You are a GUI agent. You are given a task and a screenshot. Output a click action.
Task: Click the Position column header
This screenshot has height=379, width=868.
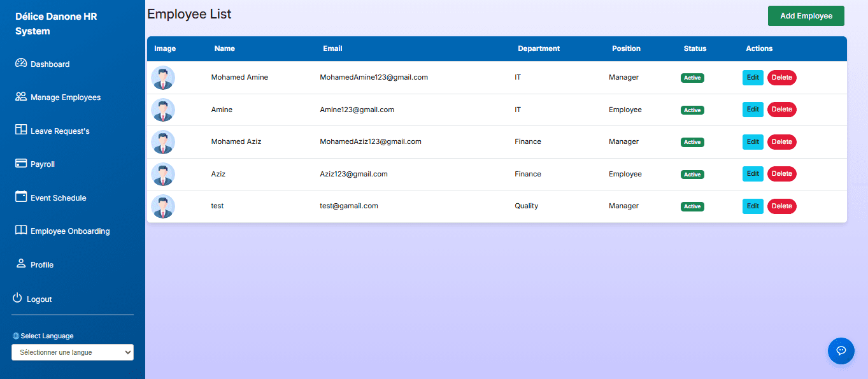pyautogui.click(x=626, y=48)
